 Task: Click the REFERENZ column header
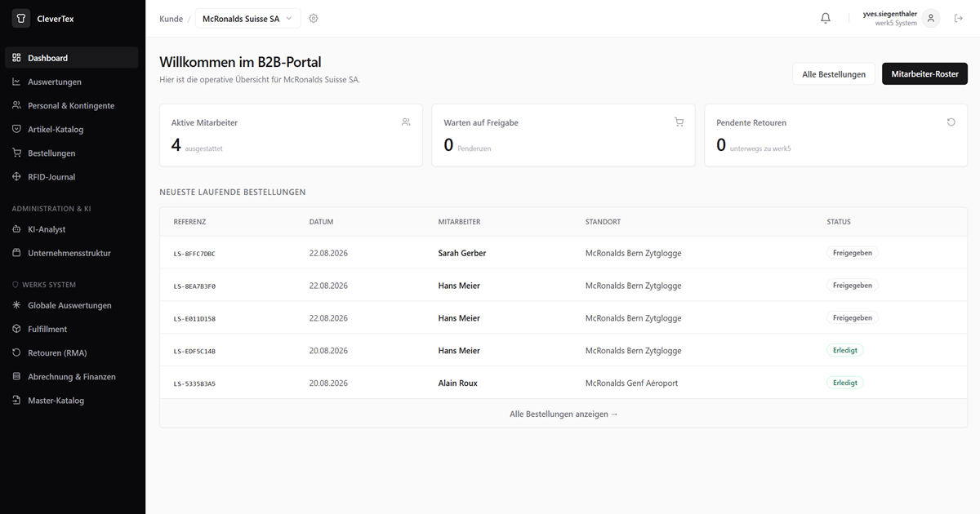pos(189,222)
